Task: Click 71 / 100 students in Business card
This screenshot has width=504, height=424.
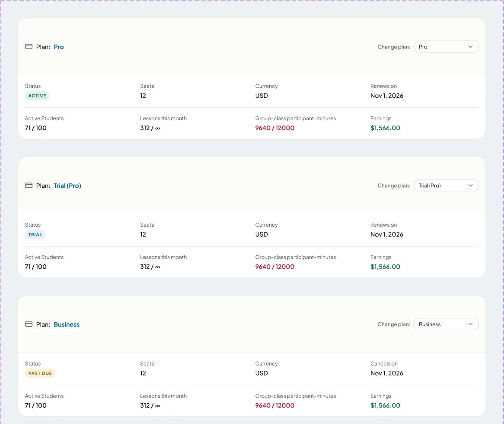Action: pyautogui.click(x=36, y=405)
